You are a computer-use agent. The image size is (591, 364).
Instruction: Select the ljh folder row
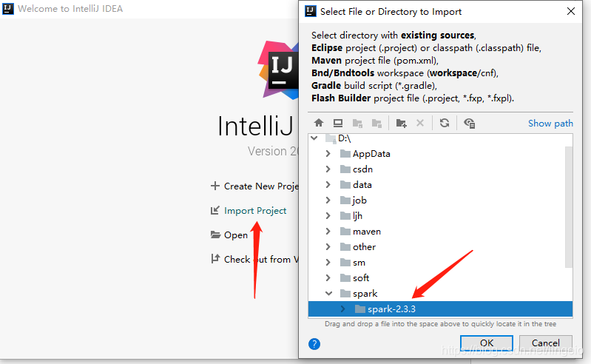440,215
